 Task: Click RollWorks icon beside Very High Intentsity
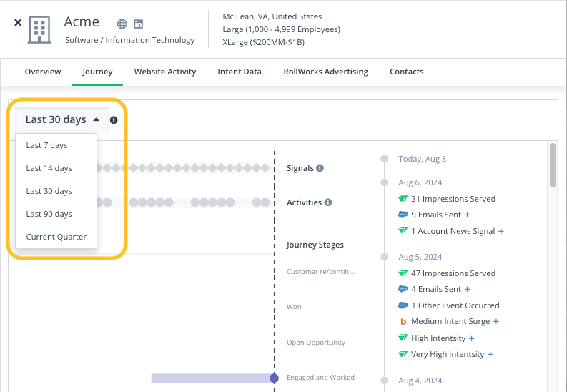[403, 353]
